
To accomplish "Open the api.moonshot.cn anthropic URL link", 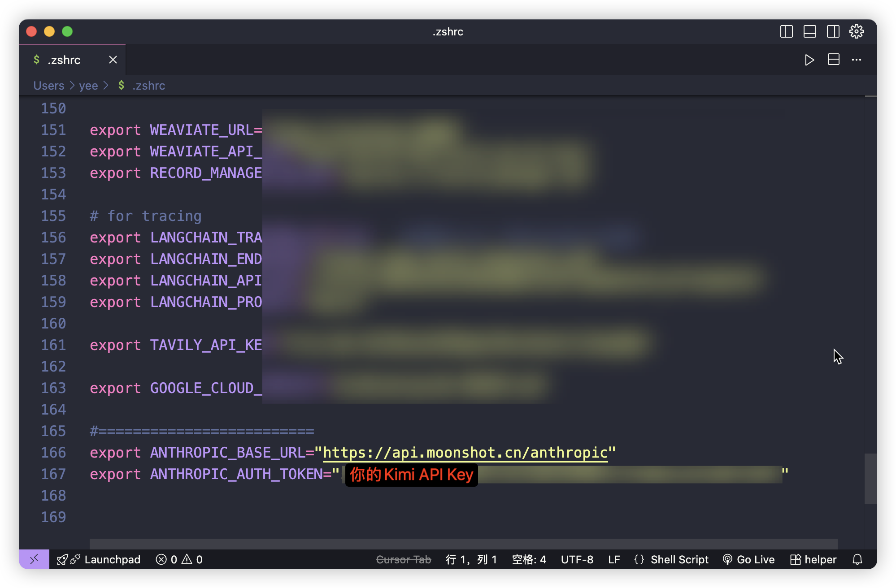I will 465,453.
